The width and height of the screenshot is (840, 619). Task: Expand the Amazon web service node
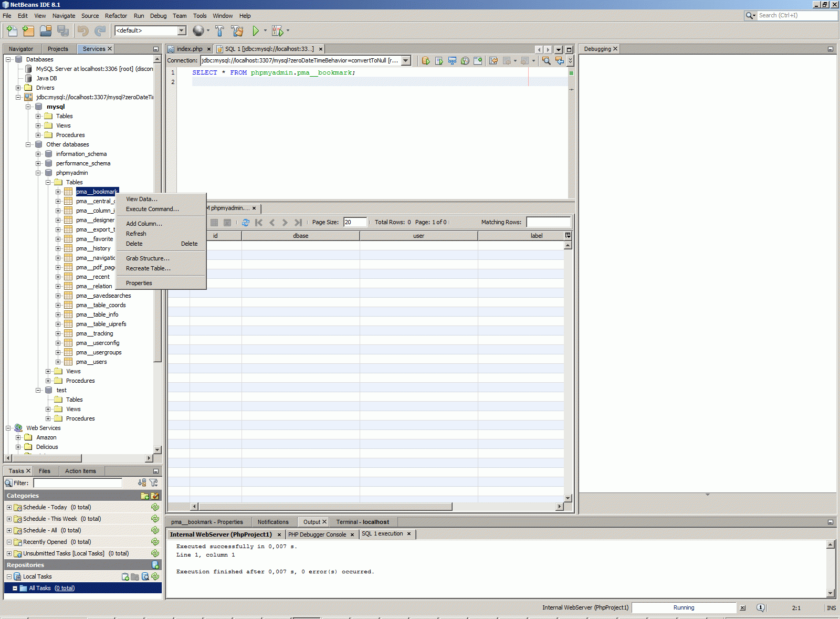click(18, 437)
